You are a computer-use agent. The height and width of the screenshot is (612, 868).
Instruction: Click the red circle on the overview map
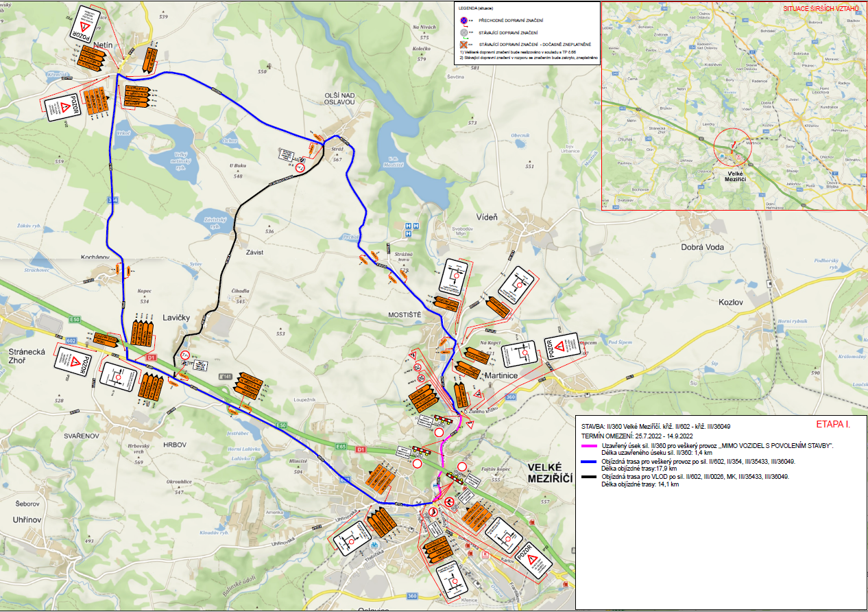[x=732, y=146]
